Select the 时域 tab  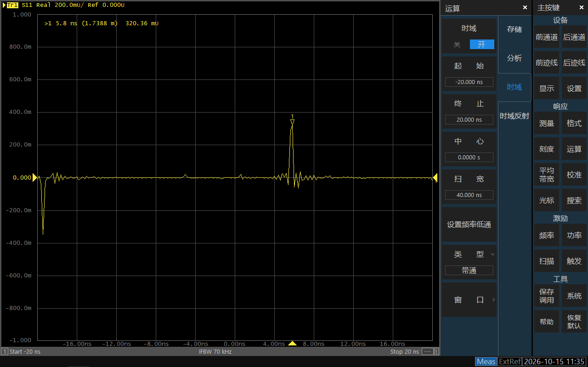[x=514, y=87]
